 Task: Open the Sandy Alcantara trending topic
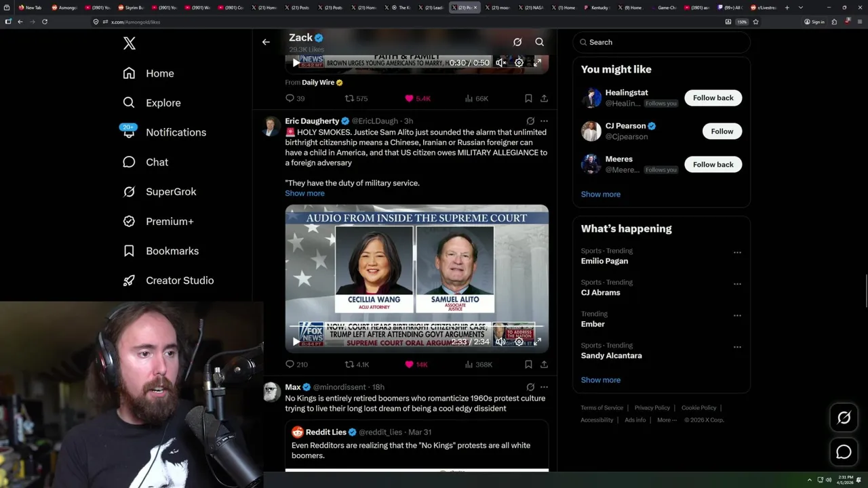(x=611, y=356)
